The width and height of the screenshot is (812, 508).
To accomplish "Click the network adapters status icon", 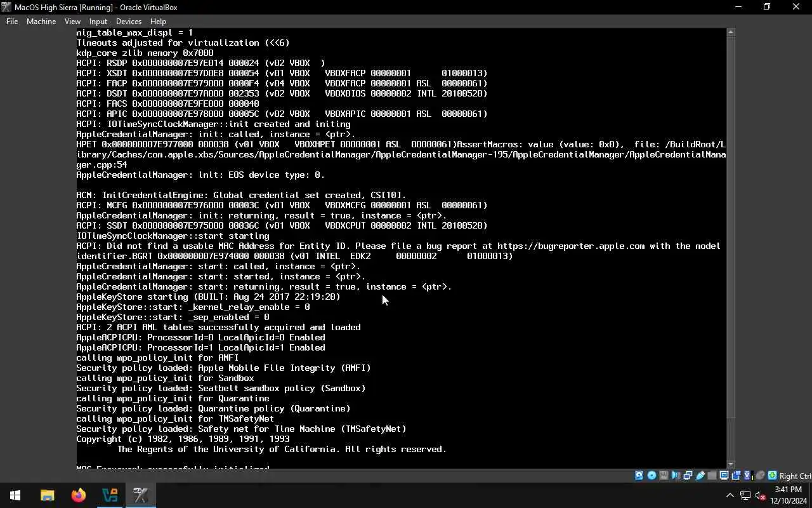I will coord(688,476).
